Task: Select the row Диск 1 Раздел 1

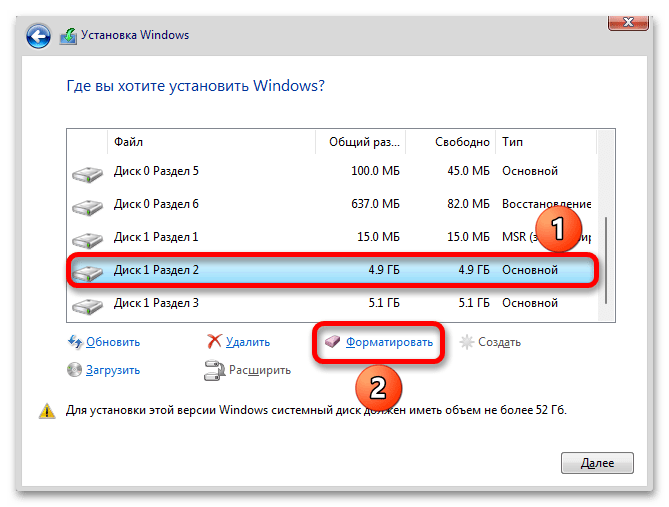Action: click(332, 237)
